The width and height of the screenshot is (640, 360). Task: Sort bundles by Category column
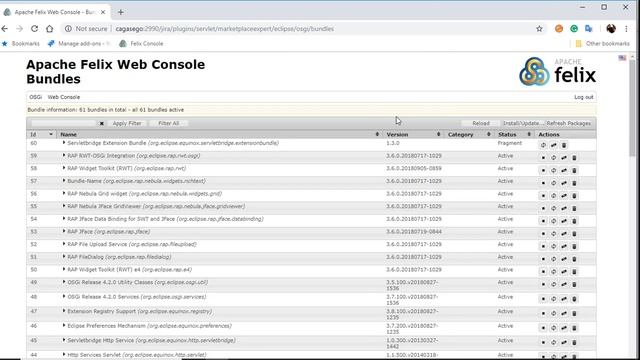pyautogui.click(x=469, y=134)
